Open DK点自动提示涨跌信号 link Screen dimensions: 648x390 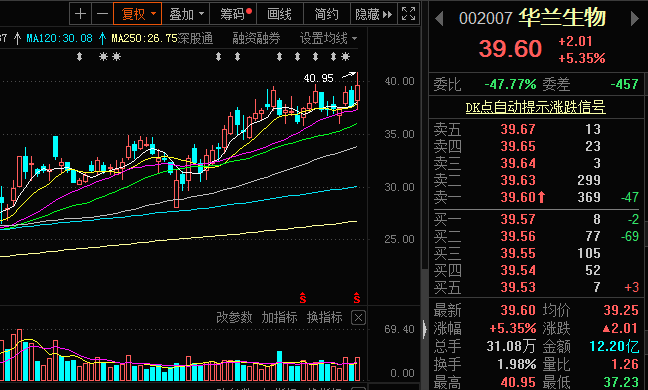tap(536, 107)
